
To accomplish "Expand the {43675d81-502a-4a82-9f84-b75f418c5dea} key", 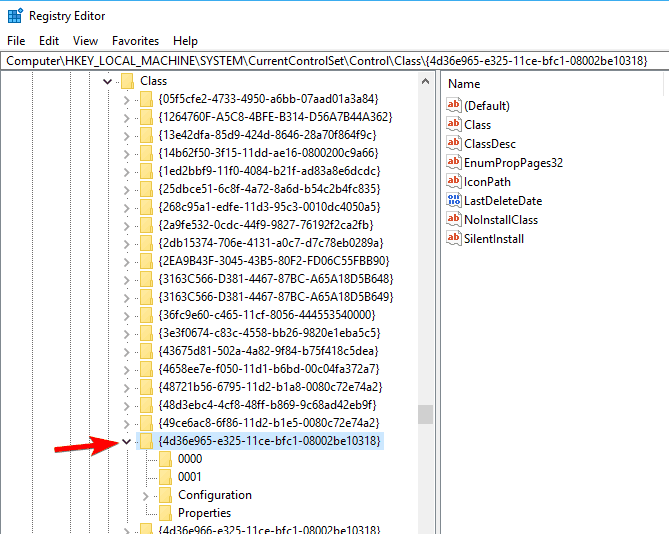I will [127, 352].
